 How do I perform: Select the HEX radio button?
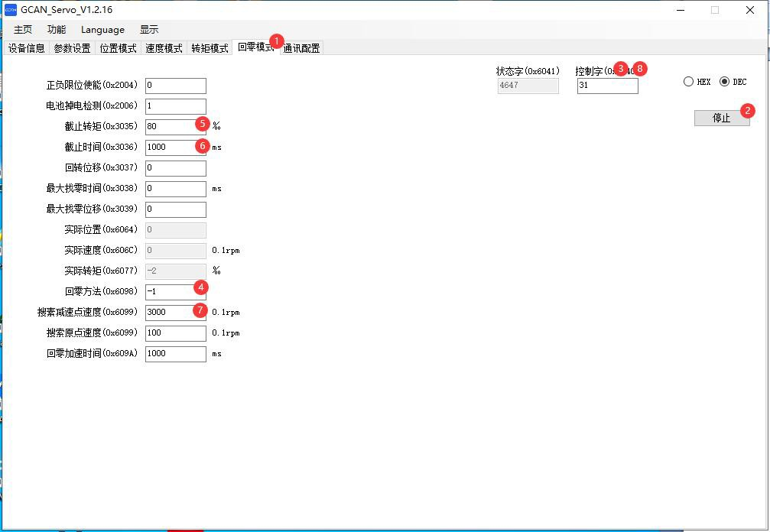pyautogui.click(x=689, y=82)
